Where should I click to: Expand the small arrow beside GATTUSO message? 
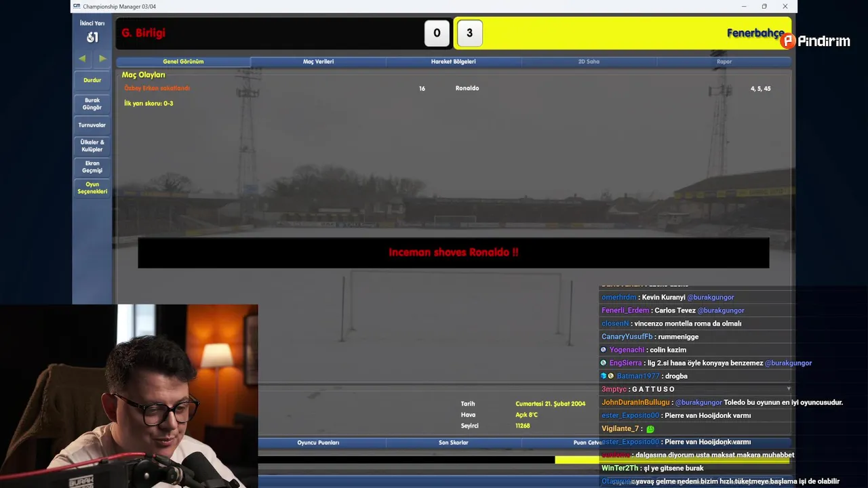789,389
